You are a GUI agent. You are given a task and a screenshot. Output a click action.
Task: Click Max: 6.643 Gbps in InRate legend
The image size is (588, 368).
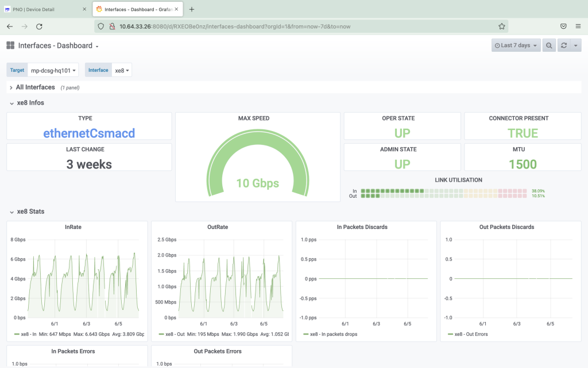click(91, 334)
